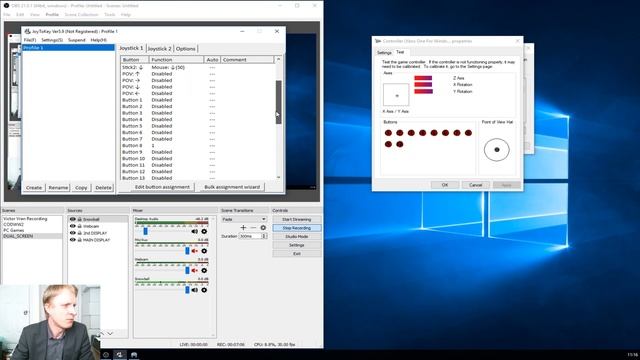
Task: Open Help(H) menu in JoyToKey
Action: tap(98, 40)
